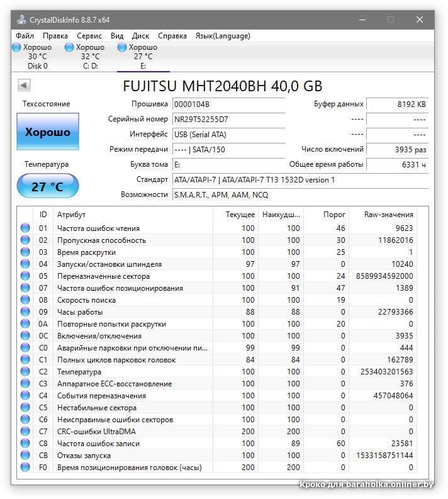
Task: Click the Raw-значения column header
Action: pyautogui.click(x=383, y=215)
